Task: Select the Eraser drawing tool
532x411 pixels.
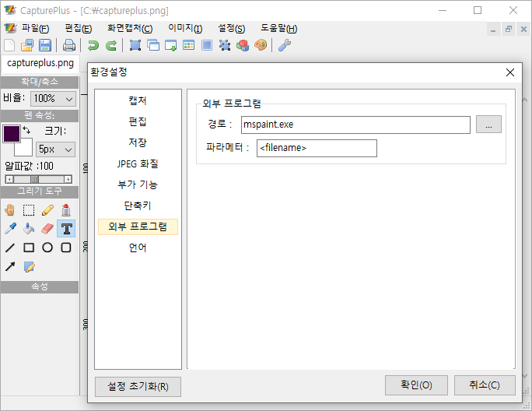Action: (47, 229)
